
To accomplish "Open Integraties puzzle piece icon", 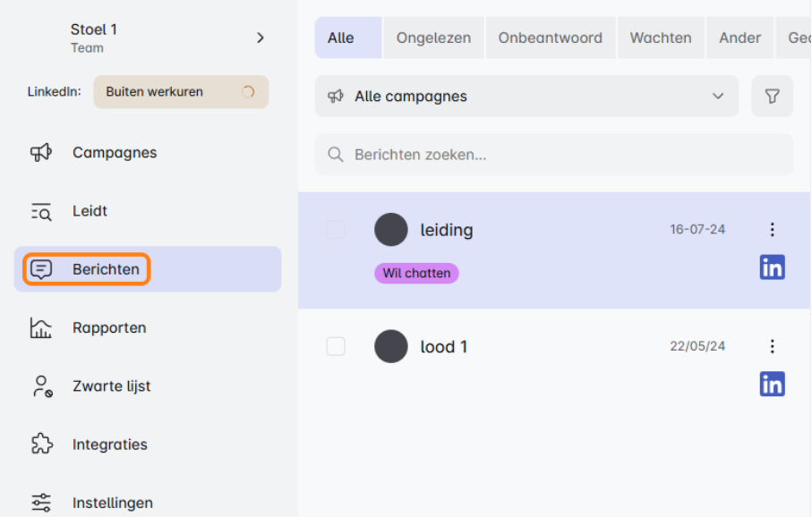I will 41,445.
